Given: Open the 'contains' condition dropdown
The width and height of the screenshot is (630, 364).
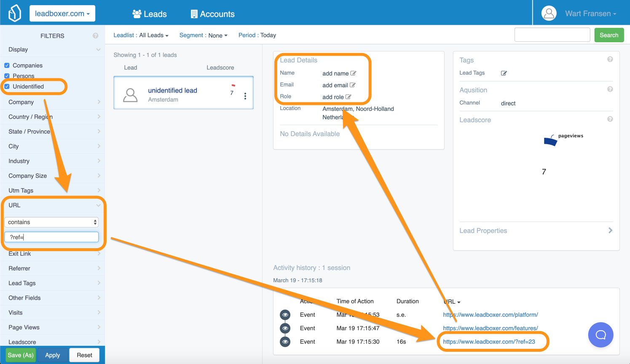Looking at the screenshot, I should [x=51, y=222].
